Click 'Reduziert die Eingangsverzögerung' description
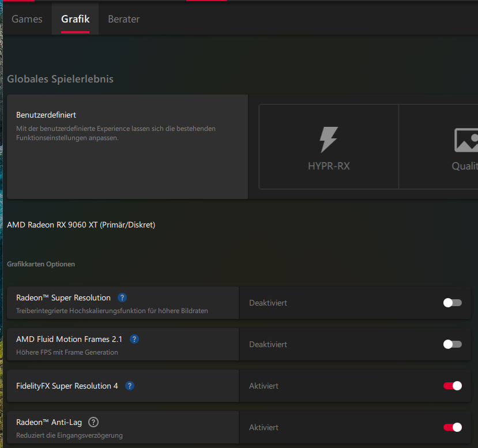Viewport: 478px width, 448px height. tap(70, 435)
